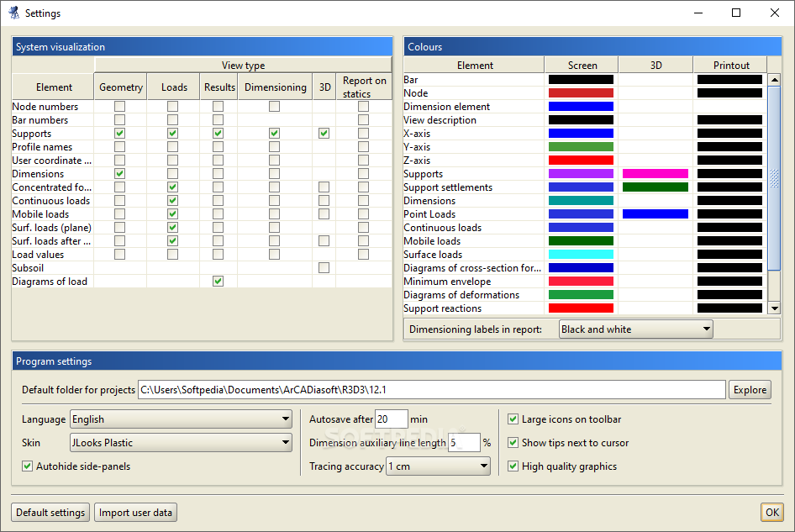Click Dimensions teal screen swatch

(x=581, y=200)
